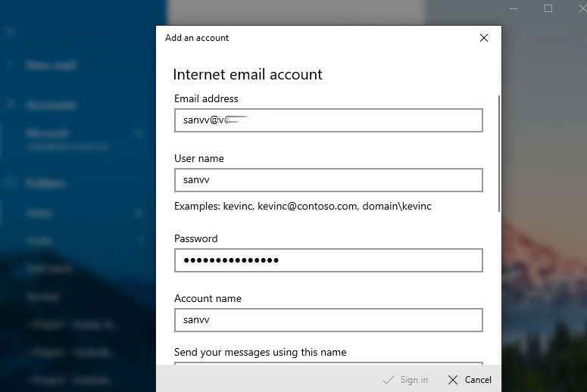
Task: Close the Add an account dialog
Action: (484, 38)
